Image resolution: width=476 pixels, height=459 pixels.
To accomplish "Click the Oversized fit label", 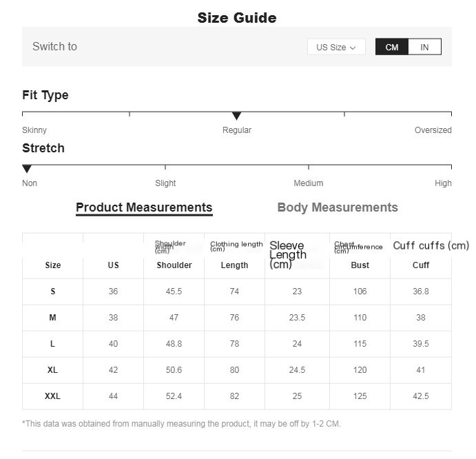I will tap(433, 130).
